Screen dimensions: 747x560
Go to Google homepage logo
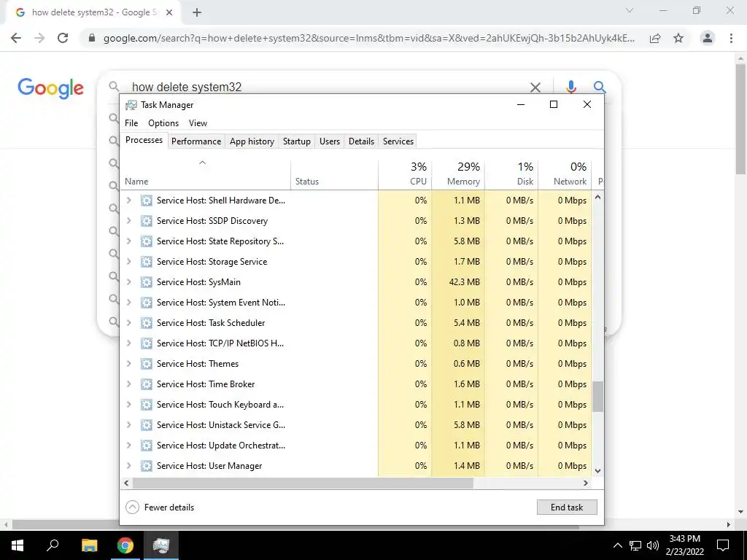50,88
